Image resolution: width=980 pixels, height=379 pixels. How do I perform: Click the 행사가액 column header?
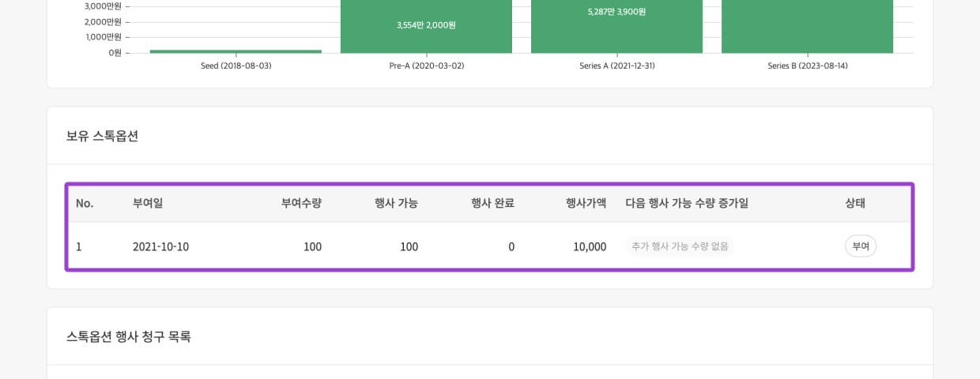[x=586, y=203]
